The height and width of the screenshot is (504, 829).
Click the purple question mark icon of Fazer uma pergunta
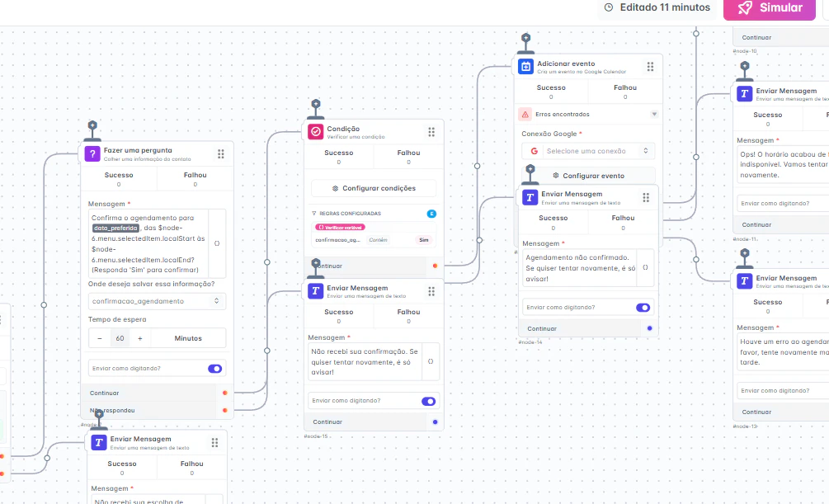click(92, 154)
